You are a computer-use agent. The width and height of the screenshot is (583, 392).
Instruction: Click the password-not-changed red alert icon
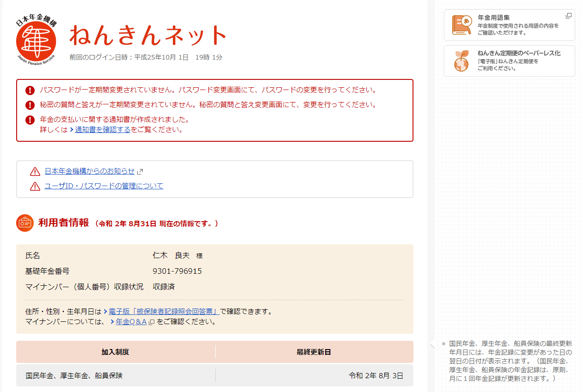[30, 90]
